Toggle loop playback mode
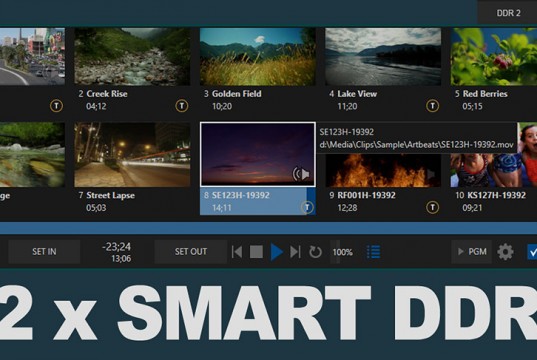Screen dimensions: 537x360 pyautogui.click(x=315, y=252)
